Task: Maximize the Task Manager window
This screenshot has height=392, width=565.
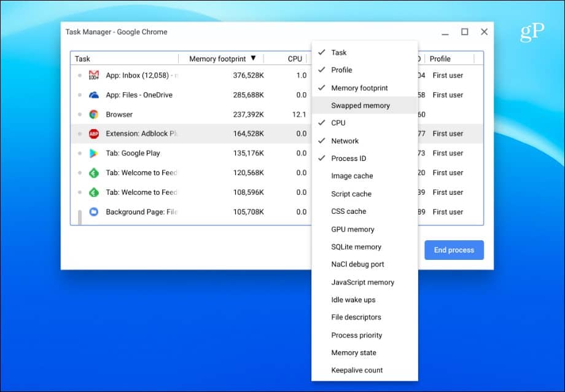Action: pyautogui.click(x=465, y=32)
